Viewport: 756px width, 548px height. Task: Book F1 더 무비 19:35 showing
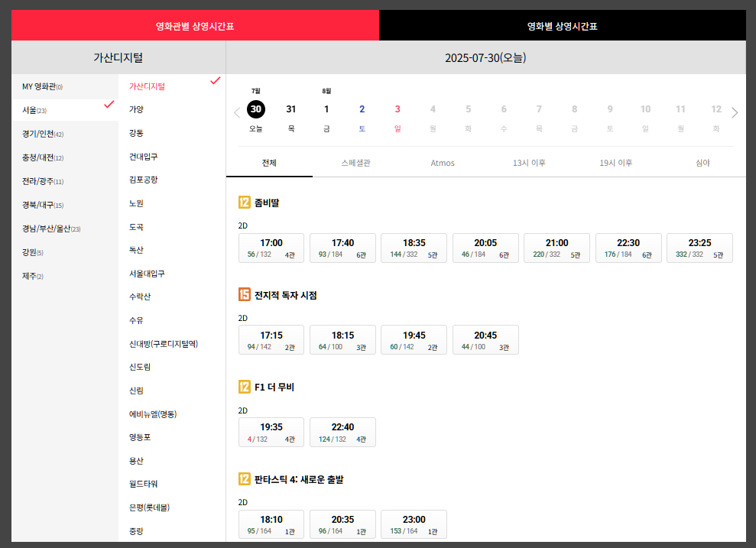271,433
